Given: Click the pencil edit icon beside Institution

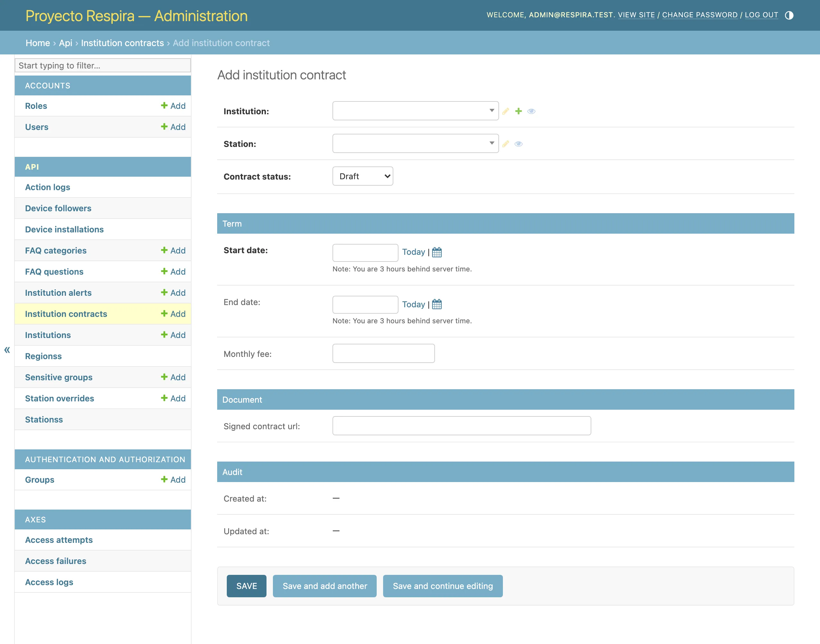Looking at the screenshot, I should click(x=506, y=111).
